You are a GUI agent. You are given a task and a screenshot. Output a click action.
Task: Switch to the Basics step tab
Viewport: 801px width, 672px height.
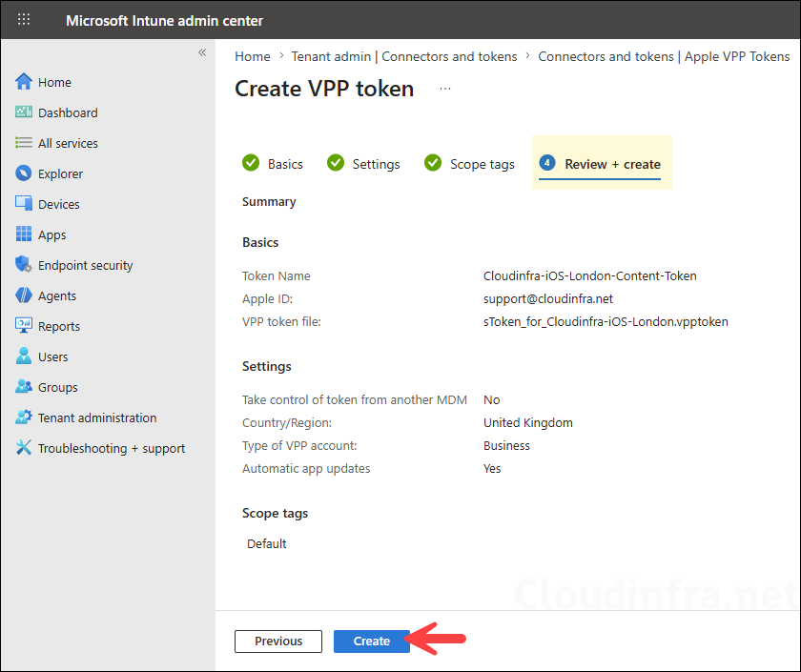[285, 164]
